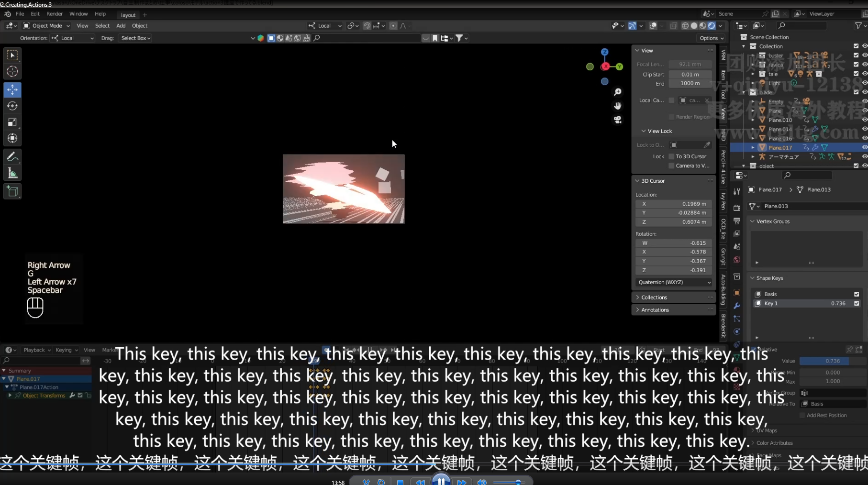Activate the Measure ruler tool

click(x=12, y=174)
